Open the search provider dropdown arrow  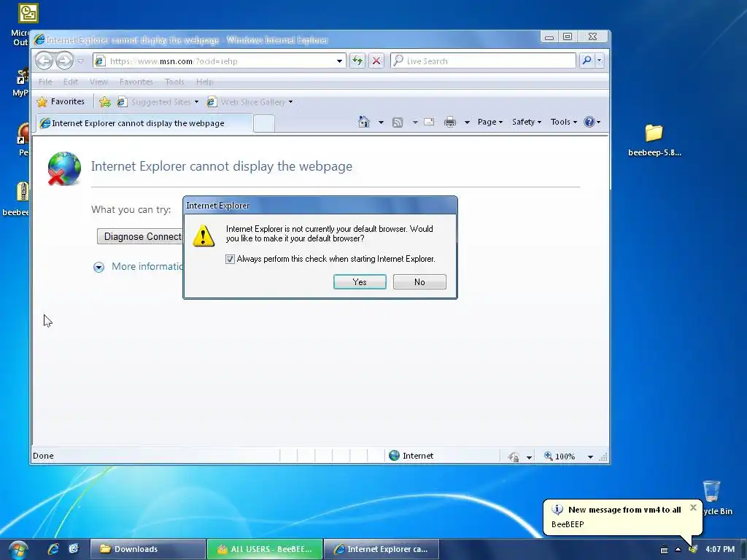click(600, 61)
